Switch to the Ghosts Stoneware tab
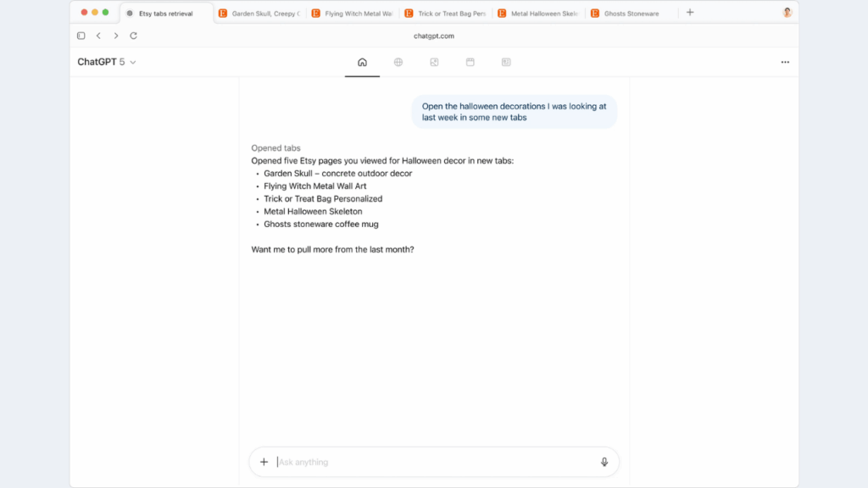Screen dimensions: 868x488 [x=631, y=13]
